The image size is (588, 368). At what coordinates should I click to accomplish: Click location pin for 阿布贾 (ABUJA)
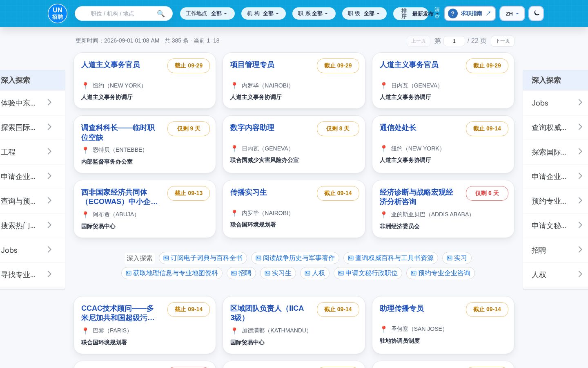pos(85,214)
